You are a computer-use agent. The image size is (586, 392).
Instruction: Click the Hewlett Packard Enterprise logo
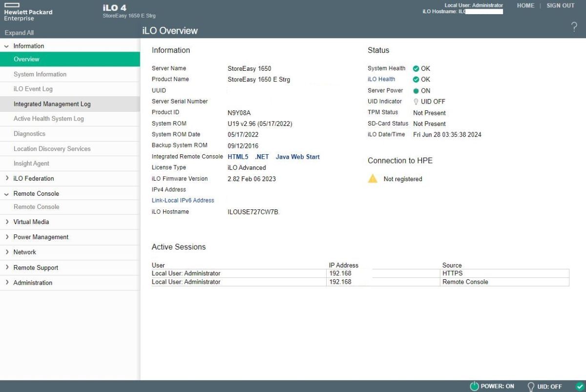[28, 12]
